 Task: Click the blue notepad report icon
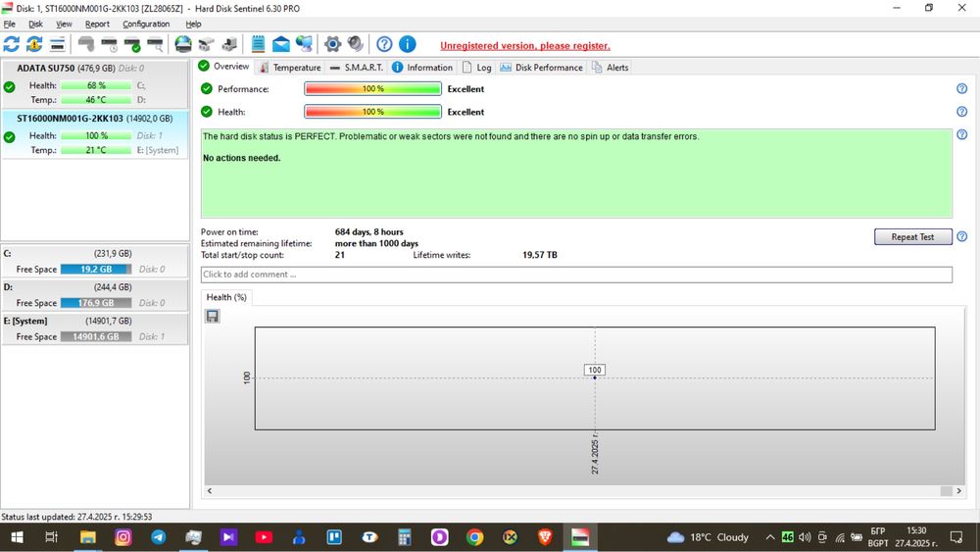click(x=258, y=44)
